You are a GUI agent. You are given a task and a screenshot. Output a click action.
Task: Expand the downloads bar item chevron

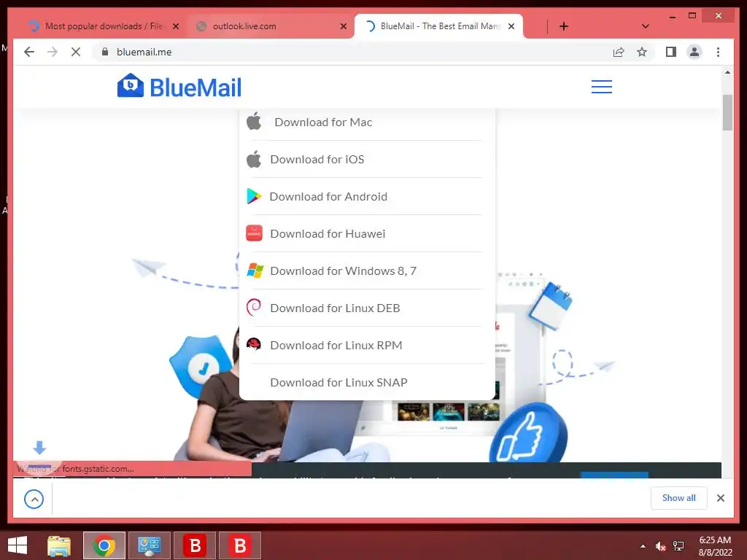pos(34,499)
